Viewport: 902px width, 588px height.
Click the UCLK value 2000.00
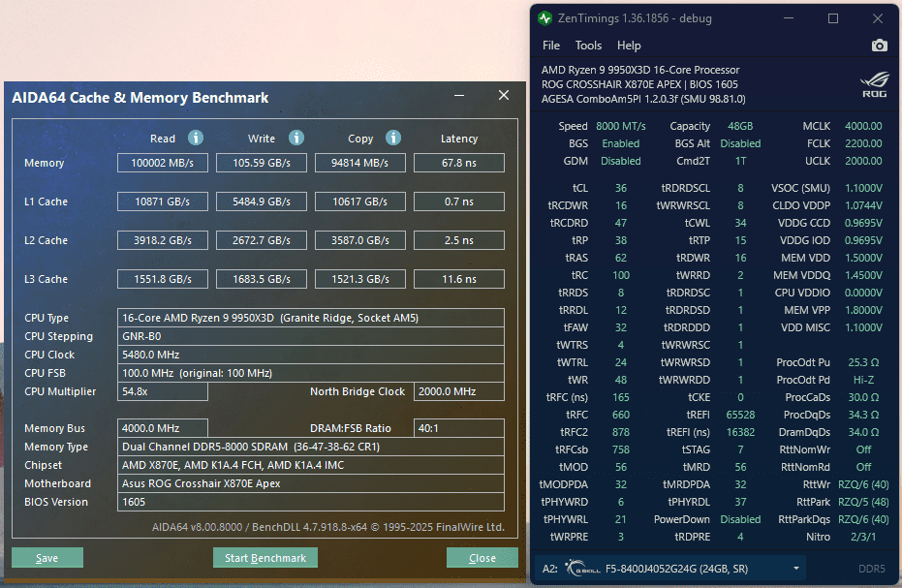863,161
